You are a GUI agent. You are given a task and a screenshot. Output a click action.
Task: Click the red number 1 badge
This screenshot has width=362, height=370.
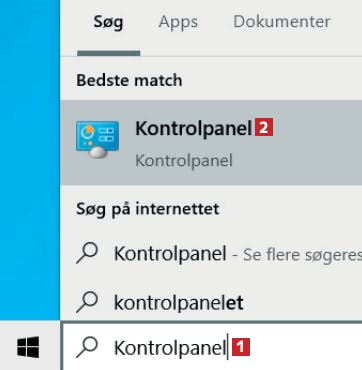[241, 347]
